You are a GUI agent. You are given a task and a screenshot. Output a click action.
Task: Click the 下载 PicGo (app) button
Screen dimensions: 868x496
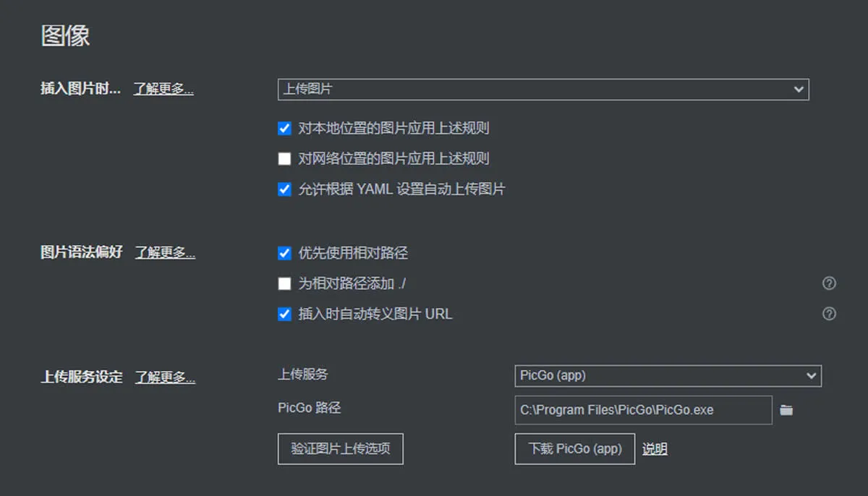[574, 449]
